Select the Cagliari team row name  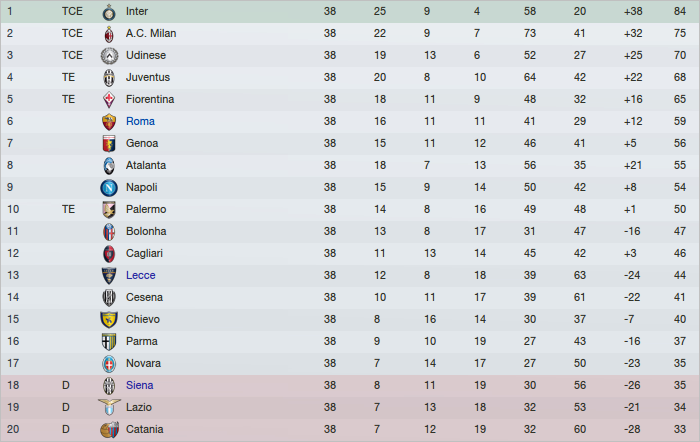point(145,253)
